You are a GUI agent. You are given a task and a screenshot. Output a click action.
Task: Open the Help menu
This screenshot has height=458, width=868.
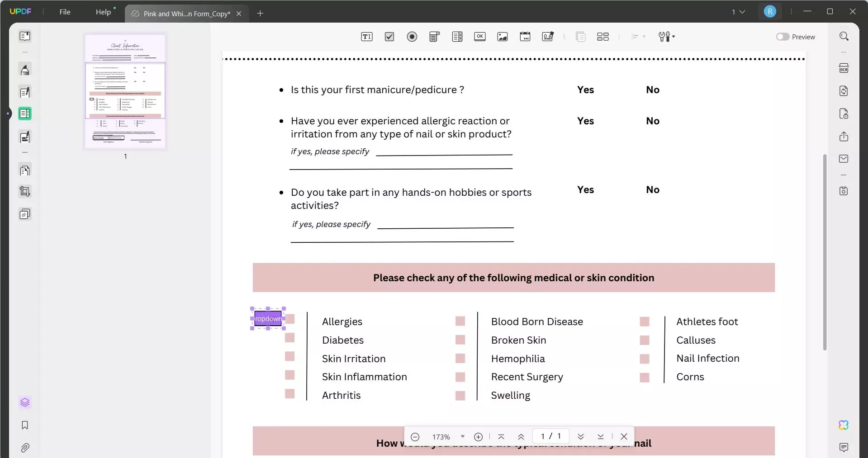(104, 12)
